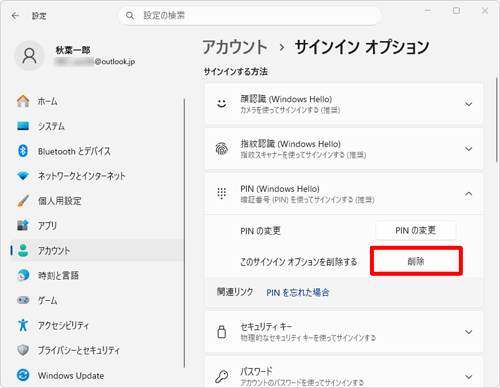Click the back arrow icon

(x=15, y=16)
